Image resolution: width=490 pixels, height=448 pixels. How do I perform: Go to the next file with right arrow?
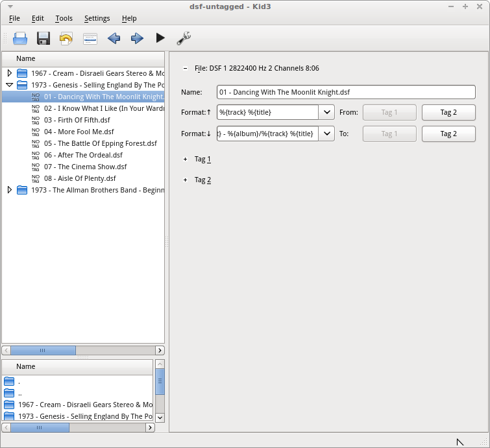point(137,38)
